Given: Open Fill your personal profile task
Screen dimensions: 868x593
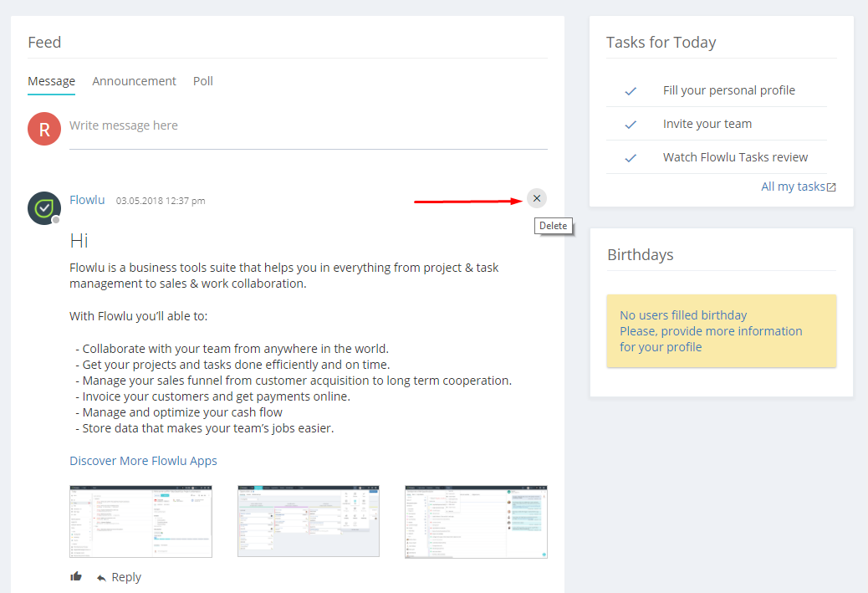Looking at the screenshot, I should pos(729,90).
